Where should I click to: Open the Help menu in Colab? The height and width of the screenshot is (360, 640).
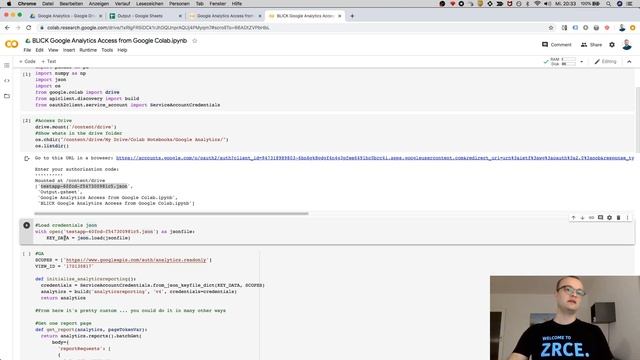click(122, 50)
